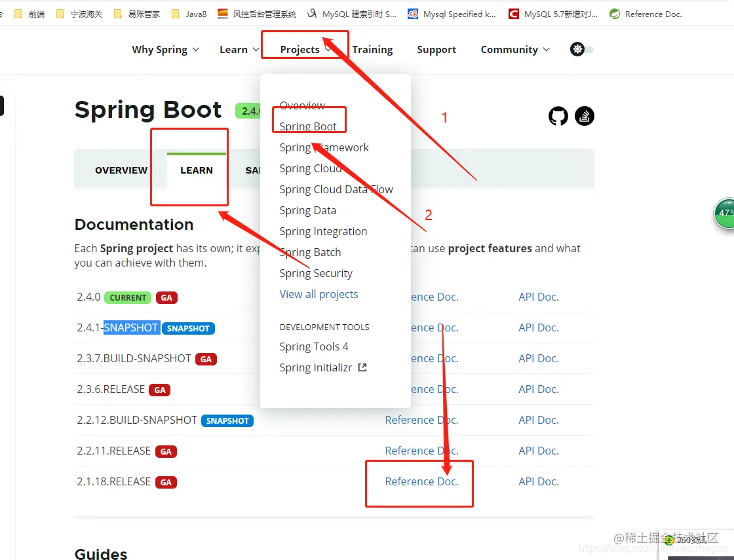Go to the Support page
The height and width of the screenshot is (560, 734).
436,50
